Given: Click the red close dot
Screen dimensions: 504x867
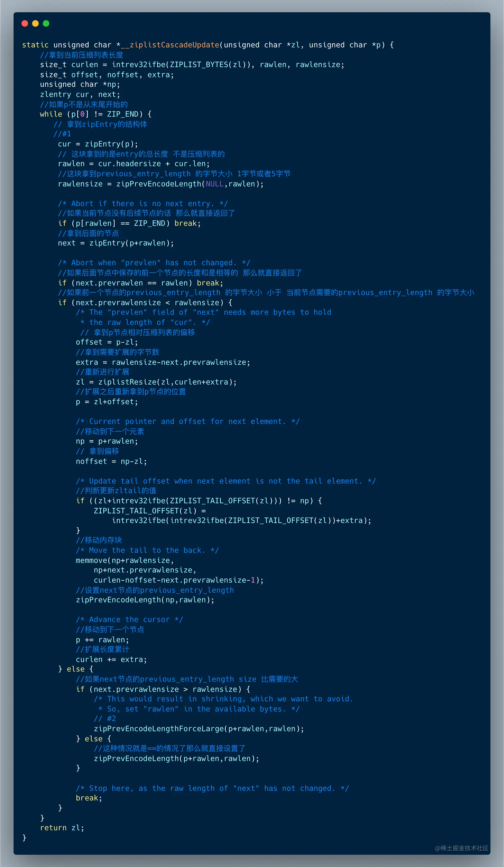Looking at the screenshot, I should [x=25, y=23].
